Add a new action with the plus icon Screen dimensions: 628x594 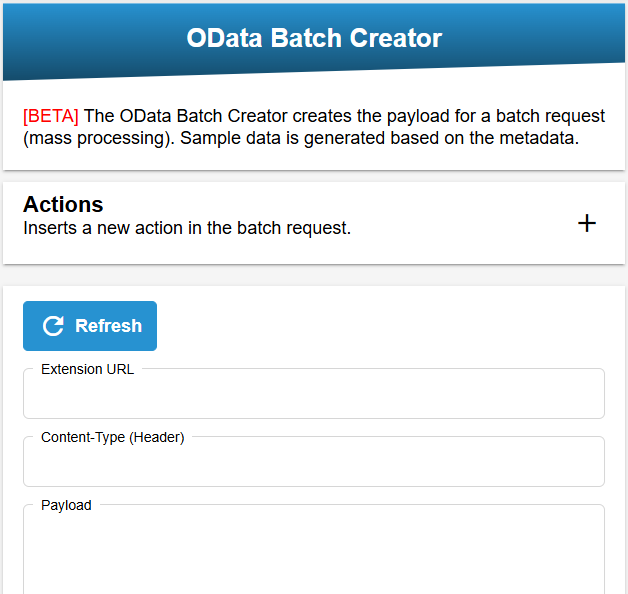pyautogui.click(x=587, y=223)
